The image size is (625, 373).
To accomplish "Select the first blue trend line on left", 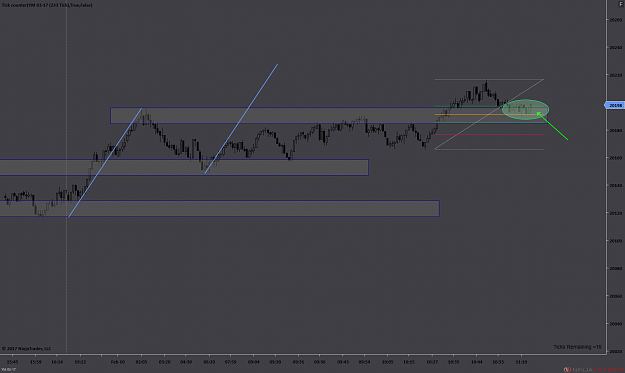I will (x=105, y=162).
